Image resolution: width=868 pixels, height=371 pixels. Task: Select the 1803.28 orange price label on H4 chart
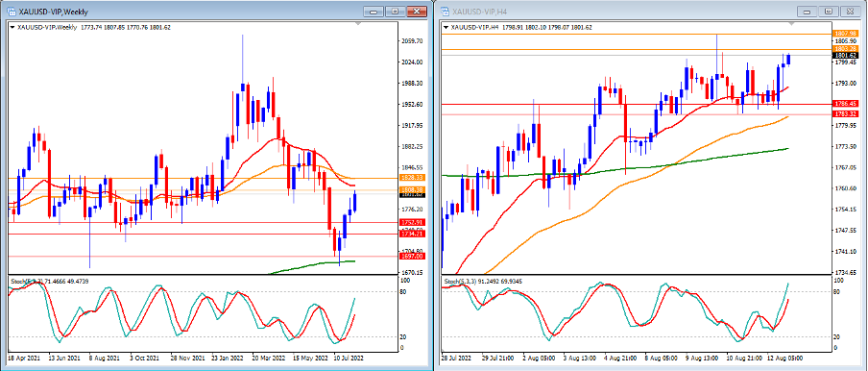847,49
